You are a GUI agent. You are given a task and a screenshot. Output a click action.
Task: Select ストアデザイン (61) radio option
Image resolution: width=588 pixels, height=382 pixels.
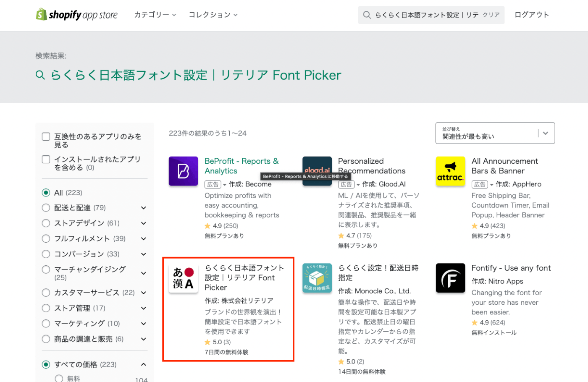tap(46, 223)
